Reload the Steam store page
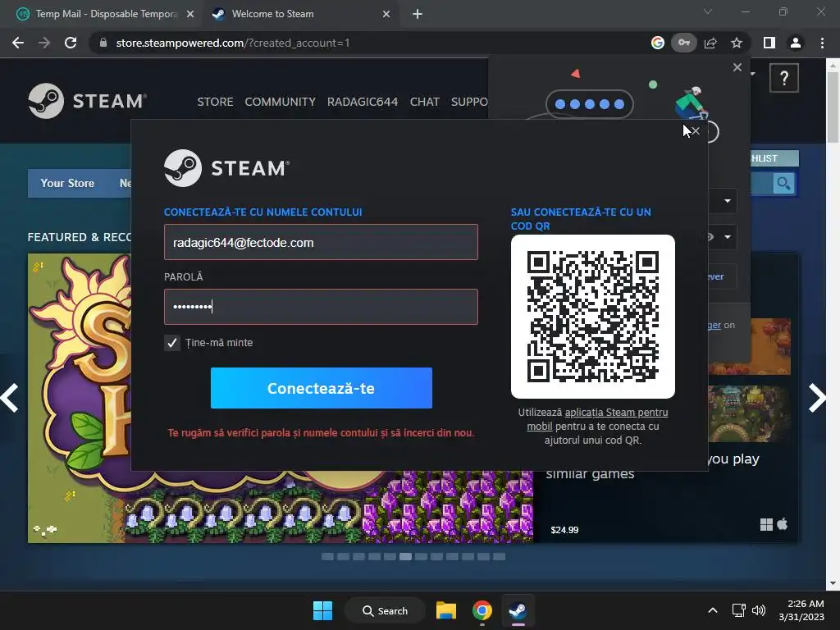 pos(71,43)
